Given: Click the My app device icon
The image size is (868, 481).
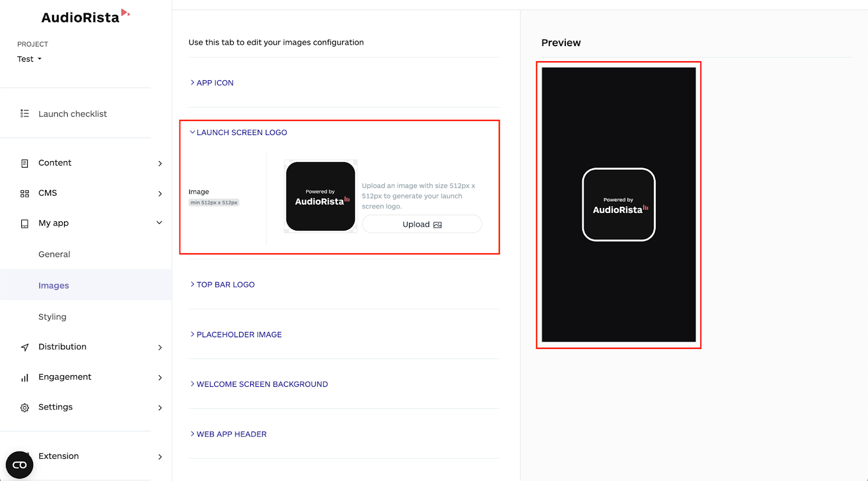Looking at the screenshot, I should [x=24, y=223].
